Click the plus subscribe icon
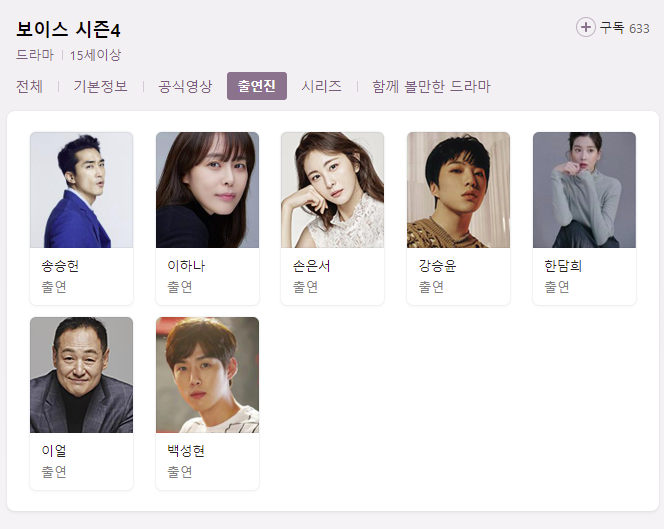The width and height of the screenshot is (664, 529). pos(586,28)
